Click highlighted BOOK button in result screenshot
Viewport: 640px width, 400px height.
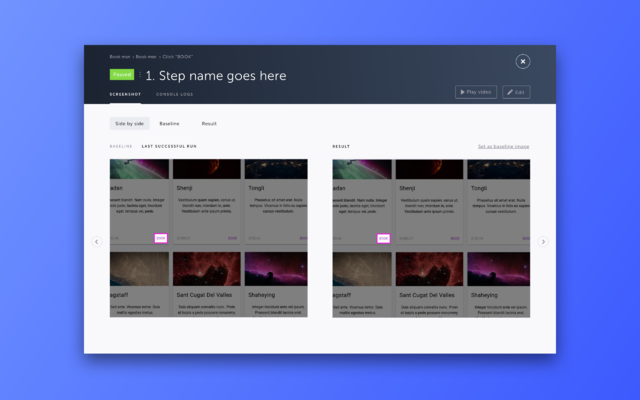(383, 238)
